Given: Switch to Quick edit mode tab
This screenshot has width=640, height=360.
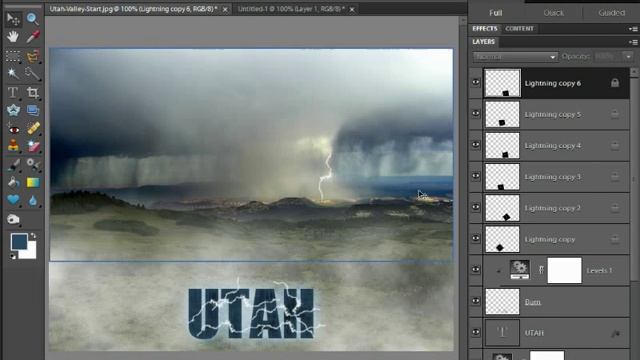Looking at the screenshot, I should (553, 13).
